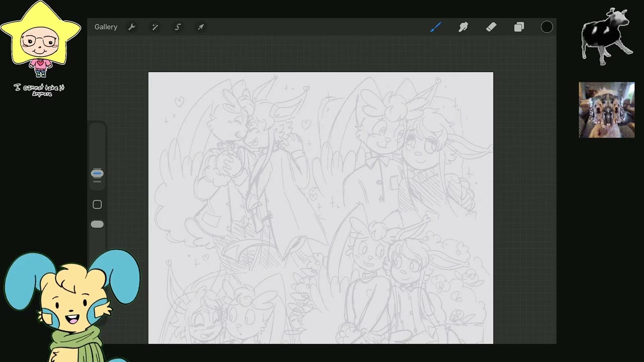Adjust the brush opacity slider handle
Viewport: 644px width, 362px height.
(x=97, y=224)
